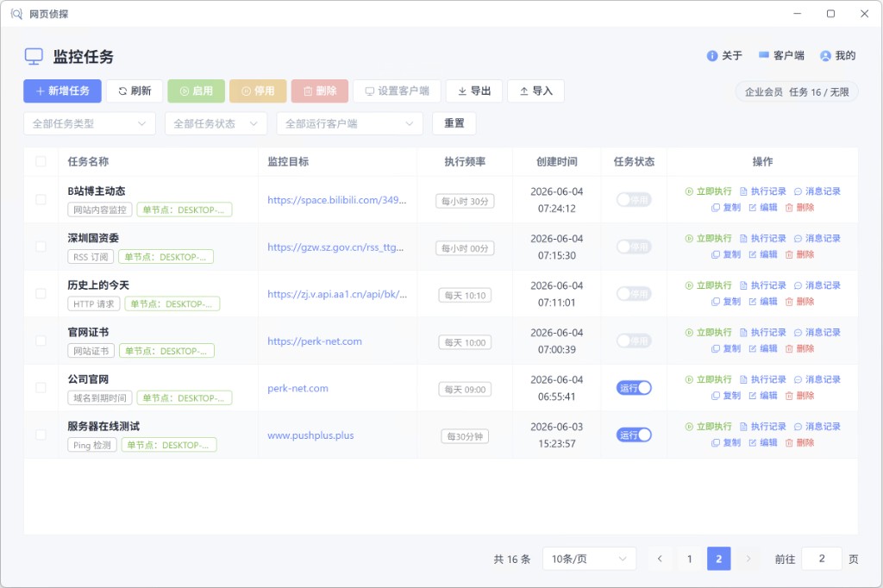The width and height of the screenshot is (883, 588).
Task: Click the 每30分钟 frequency tag
Action: pos(465,436)
